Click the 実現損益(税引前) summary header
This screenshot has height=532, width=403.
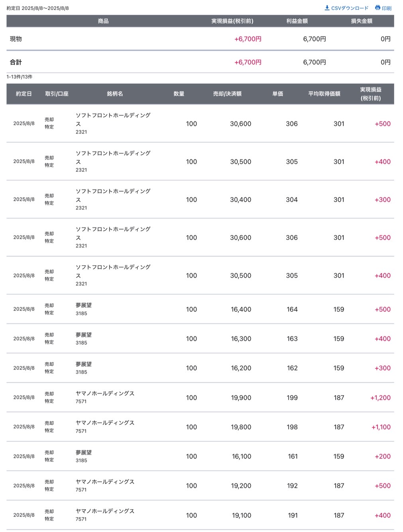(x=232, y=21)
